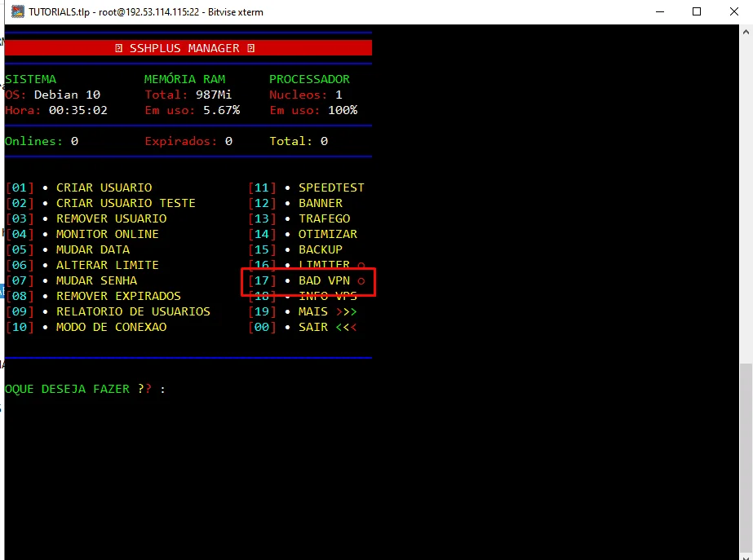Image resolution: width=753 pixels, height=560 pixels.
Task: Click the LIMITER red status circle
Action: 361,266
